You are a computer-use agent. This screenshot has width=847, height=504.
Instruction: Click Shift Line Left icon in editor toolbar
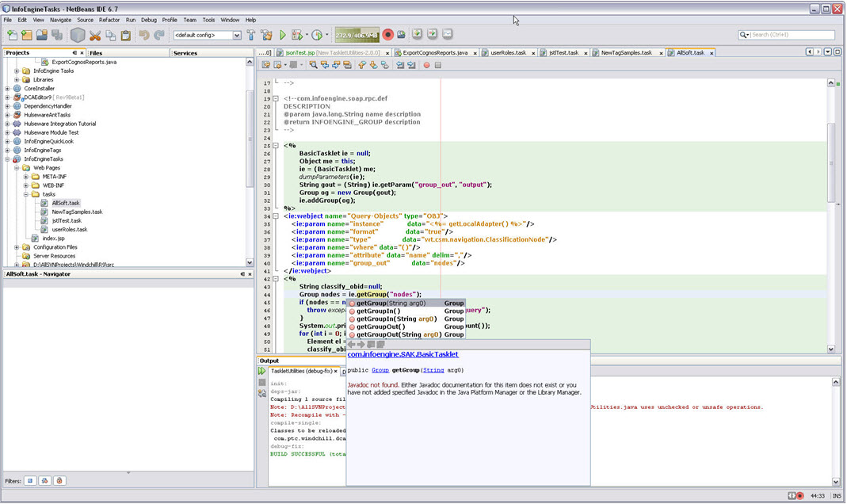400,65
